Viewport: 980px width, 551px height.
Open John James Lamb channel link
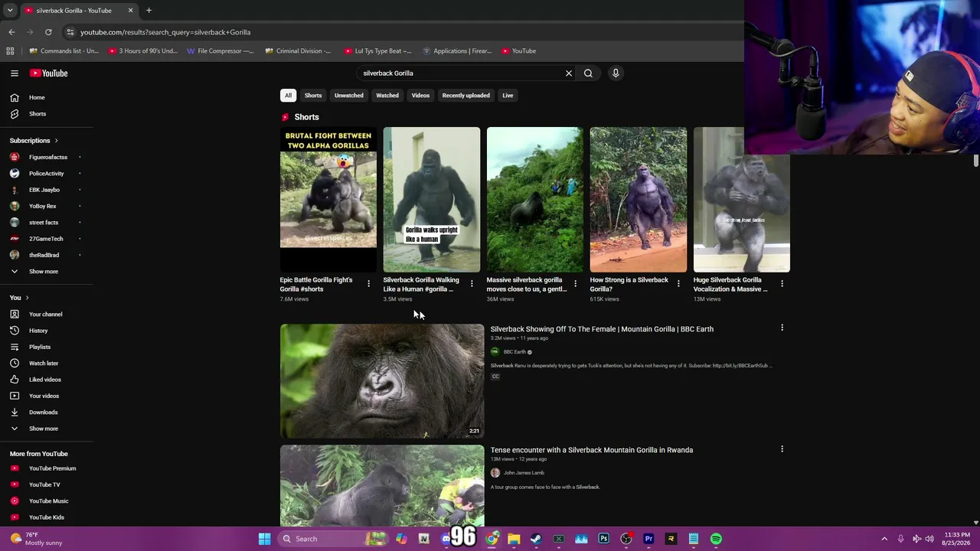tap(524, 473)
